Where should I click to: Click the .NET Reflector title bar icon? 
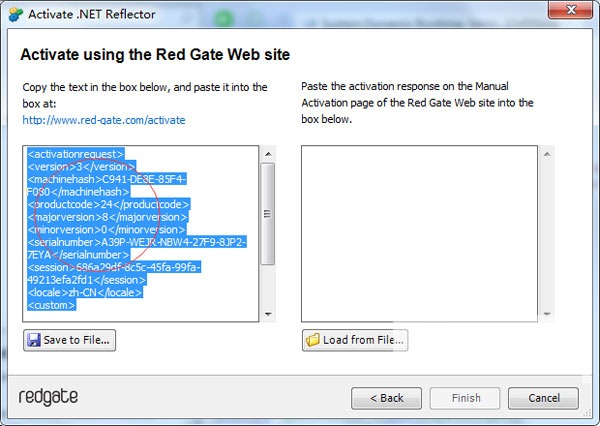coord(16,15)
